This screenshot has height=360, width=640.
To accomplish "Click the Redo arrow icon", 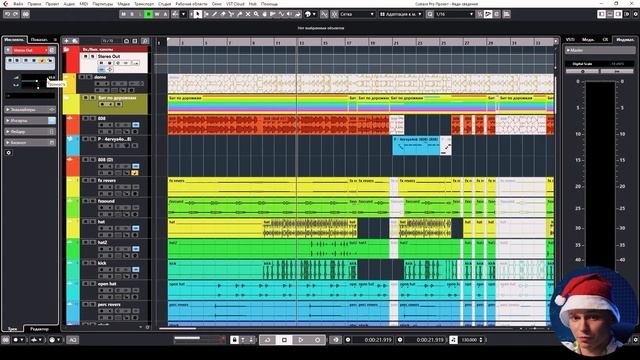I will [x=16, y=14].
